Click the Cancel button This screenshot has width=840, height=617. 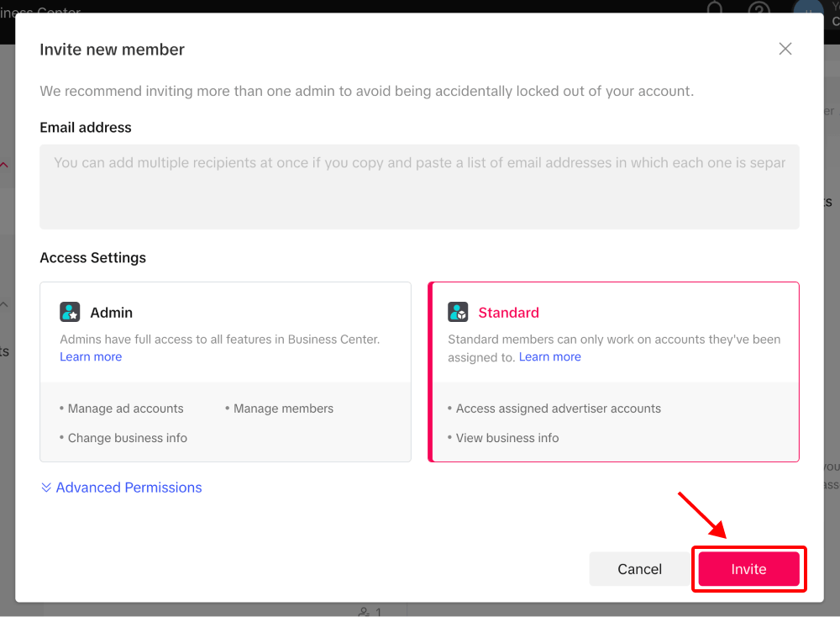pyautogui.click(x=639, y=569)
